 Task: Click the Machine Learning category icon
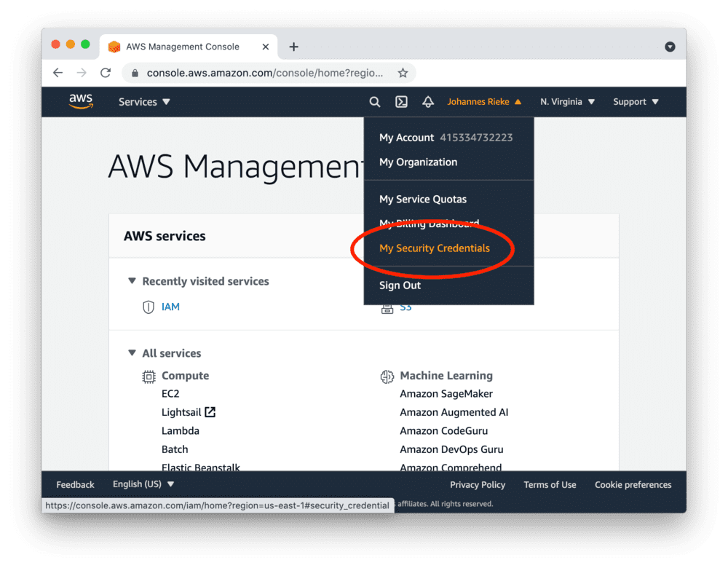387,376
